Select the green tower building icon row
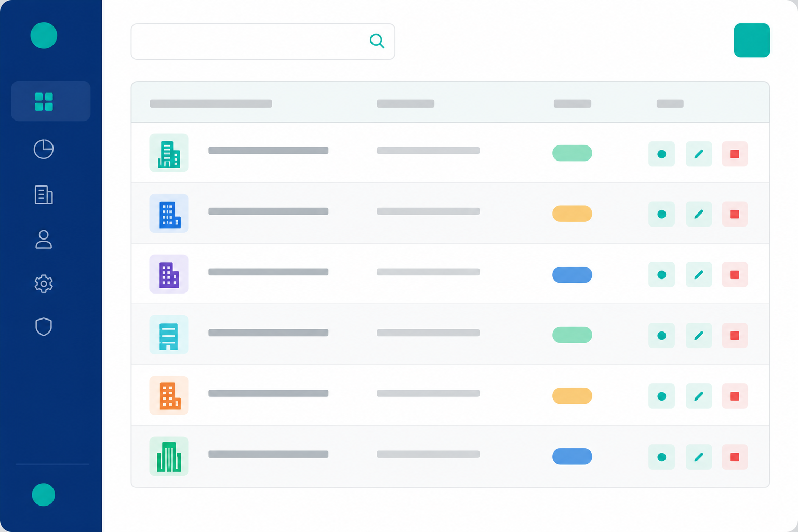 click(x=450, y=456)
